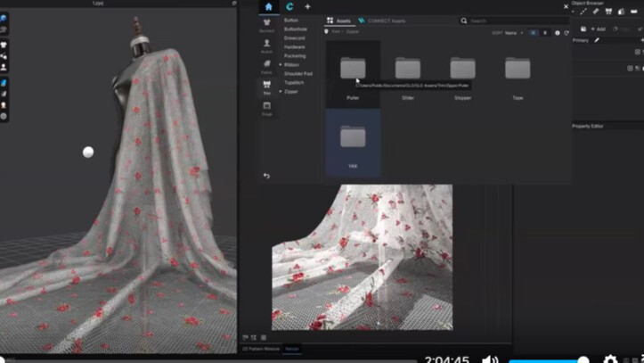644x363 pixels.
Task: Click the refresh icon in library toolbar
Action: [567, 32]
